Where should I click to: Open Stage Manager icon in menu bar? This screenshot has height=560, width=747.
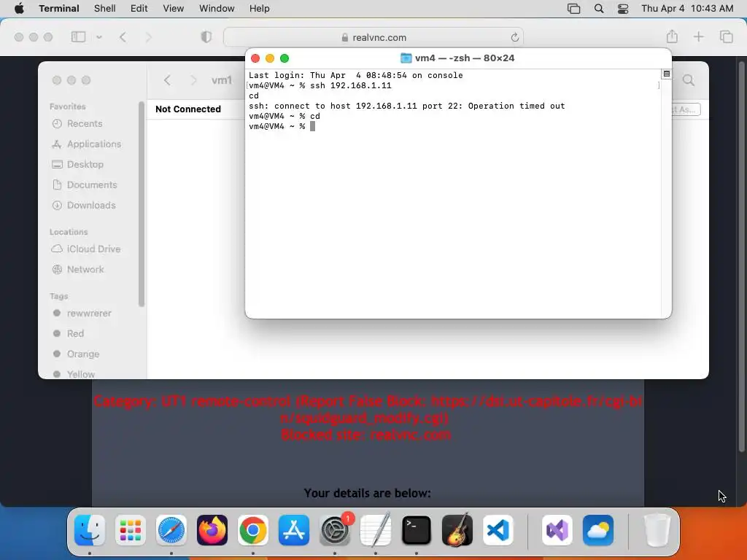click(x=573, y=9)
